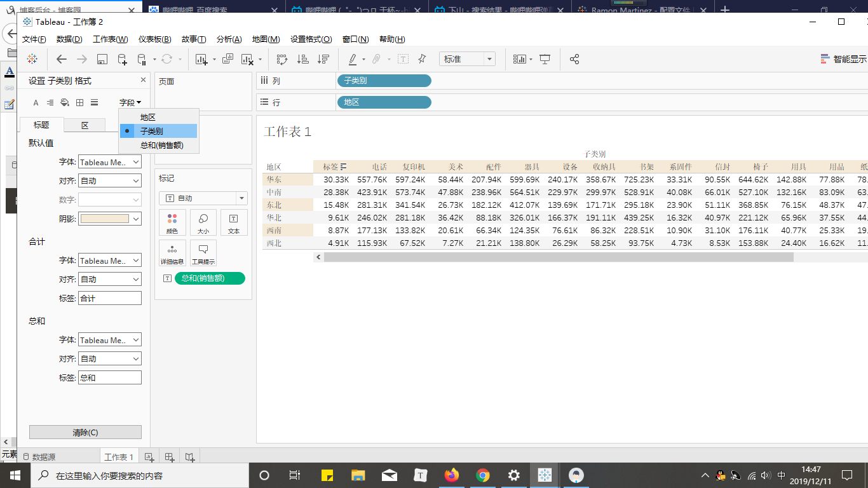Enter presentation mode icon
Image resolution: width=868 pixels, height=488 pixels.
pos(545,59)
